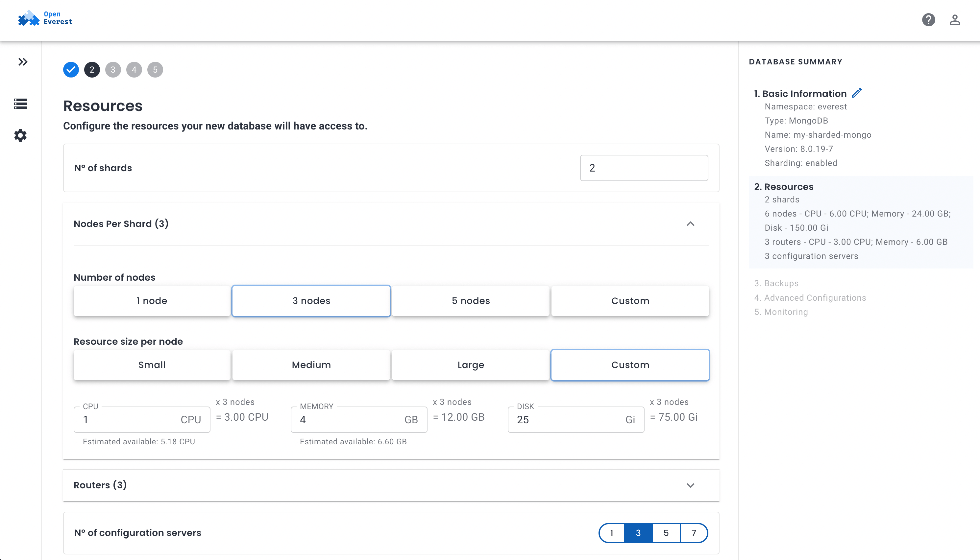Click '2 shards' summary line
The image size is (980, 560).
click(782, 199)
